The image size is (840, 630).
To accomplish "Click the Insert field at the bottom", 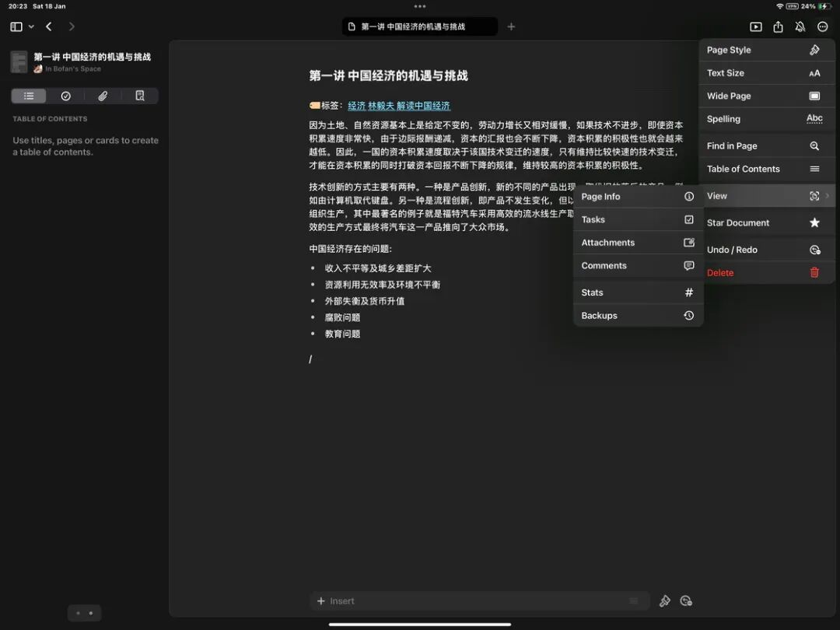I will coord(479,601).
